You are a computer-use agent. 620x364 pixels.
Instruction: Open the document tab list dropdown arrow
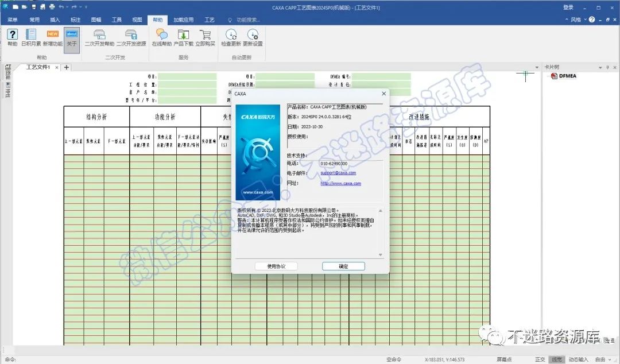point(537,67)
